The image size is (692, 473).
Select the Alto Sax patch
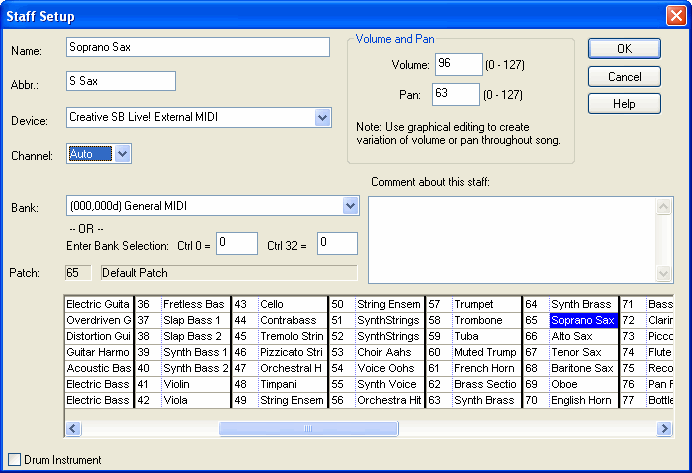click(x=582, y=337)
